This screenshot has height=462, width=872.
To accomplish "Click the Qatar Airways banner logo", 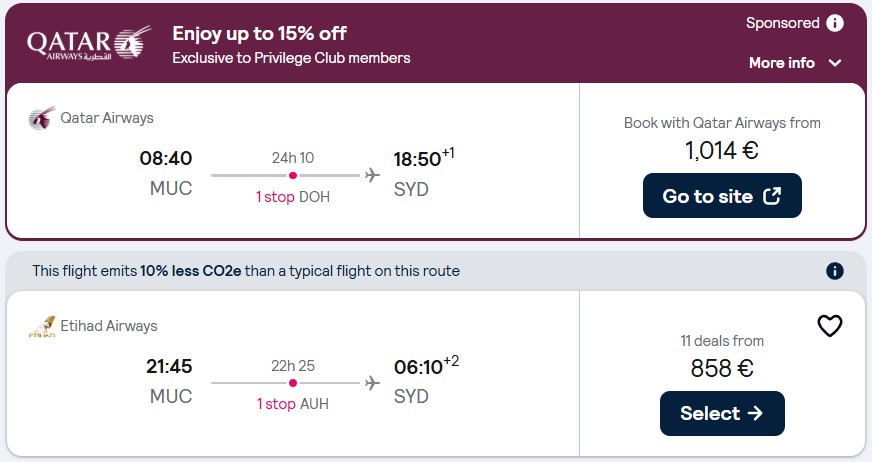I will click(89, 43).
